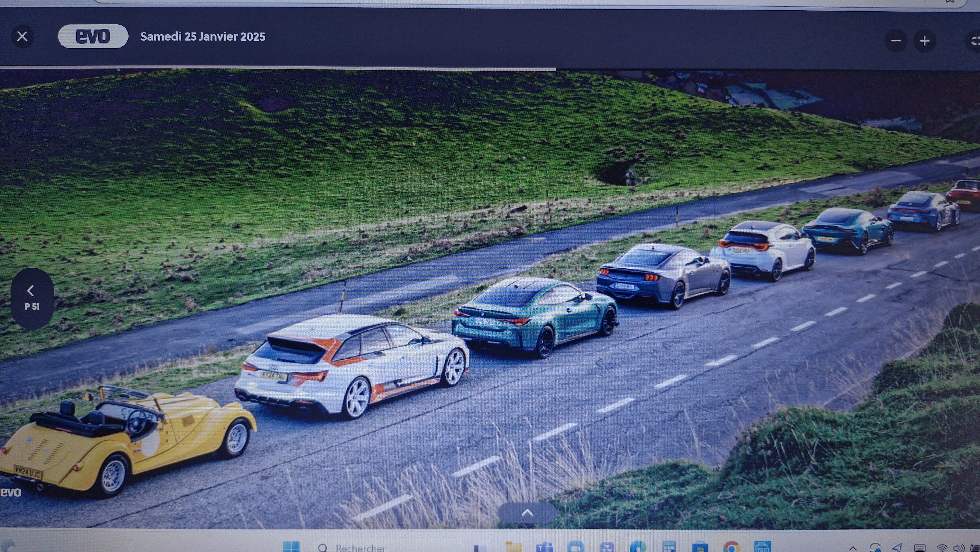Show hidden system tray icons

click(x=853, y=549)
